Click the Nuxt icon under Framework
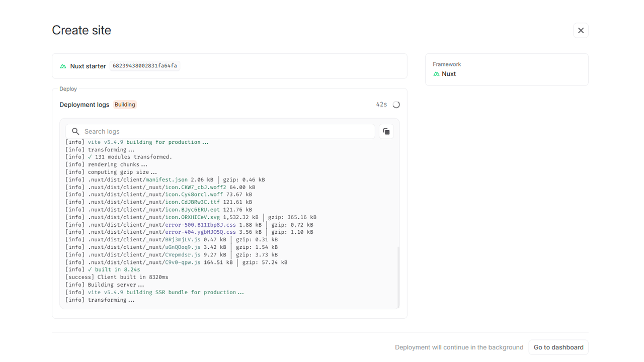 (436, 74)
